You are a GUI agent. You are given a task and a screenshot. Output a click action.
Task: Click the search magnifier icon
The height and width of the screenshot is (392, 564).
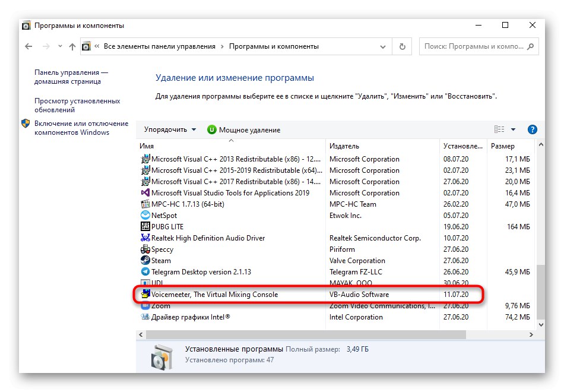click(x=530, y=46)
